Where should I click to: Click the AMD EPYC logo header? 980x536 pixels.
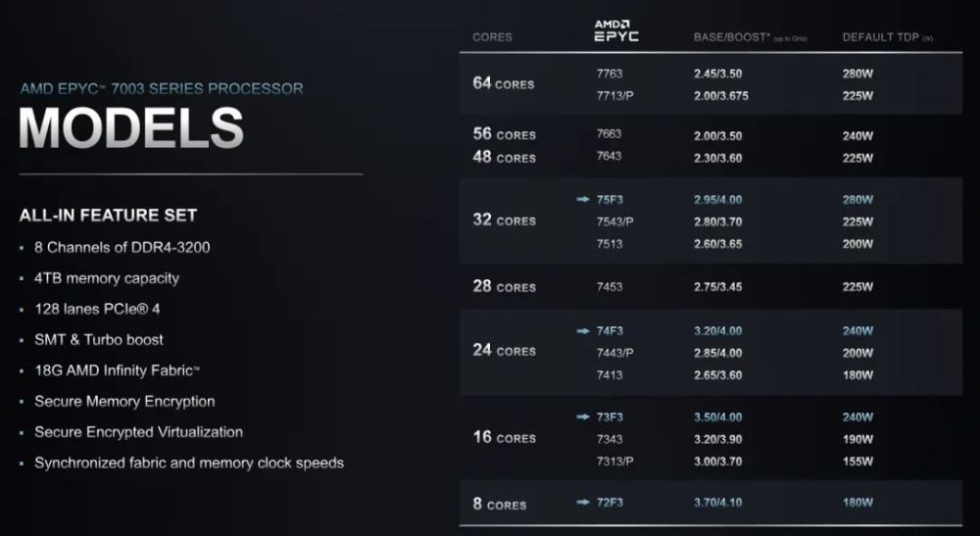616,30
